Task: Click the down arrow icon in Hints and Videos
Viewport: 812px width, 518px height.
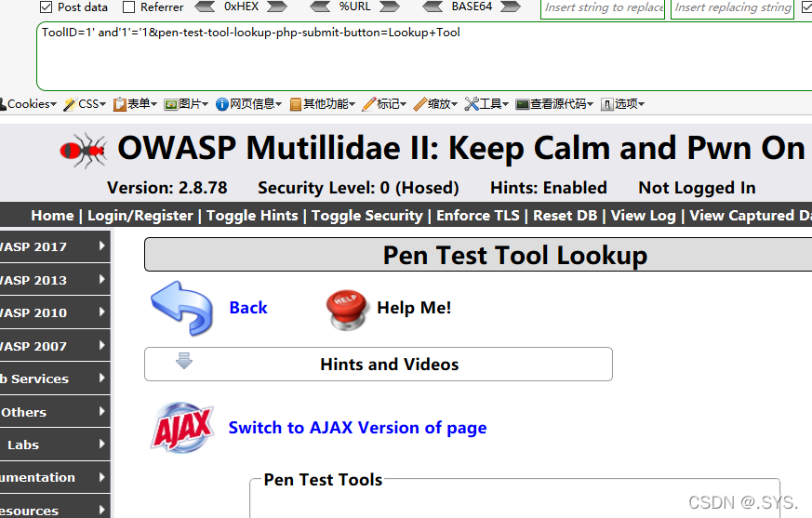Action: click(x=184, y=361)
